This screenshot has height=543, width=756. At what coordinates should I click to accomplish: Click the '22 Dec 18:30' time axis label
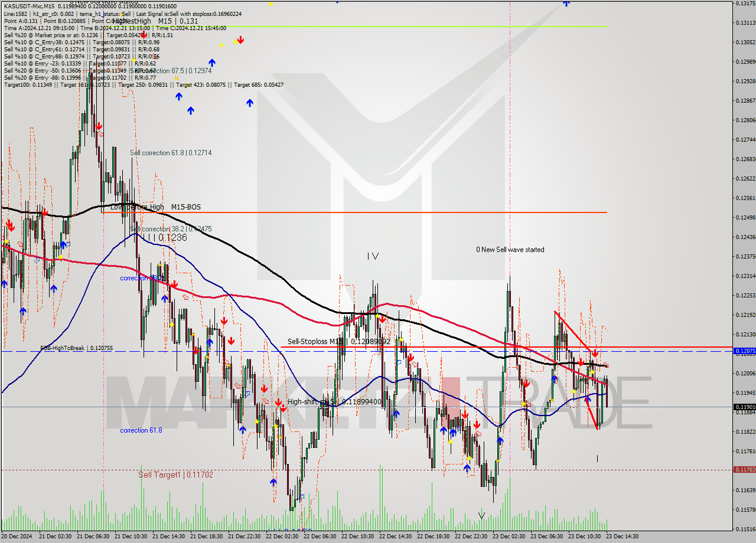[x=434, y=537]
